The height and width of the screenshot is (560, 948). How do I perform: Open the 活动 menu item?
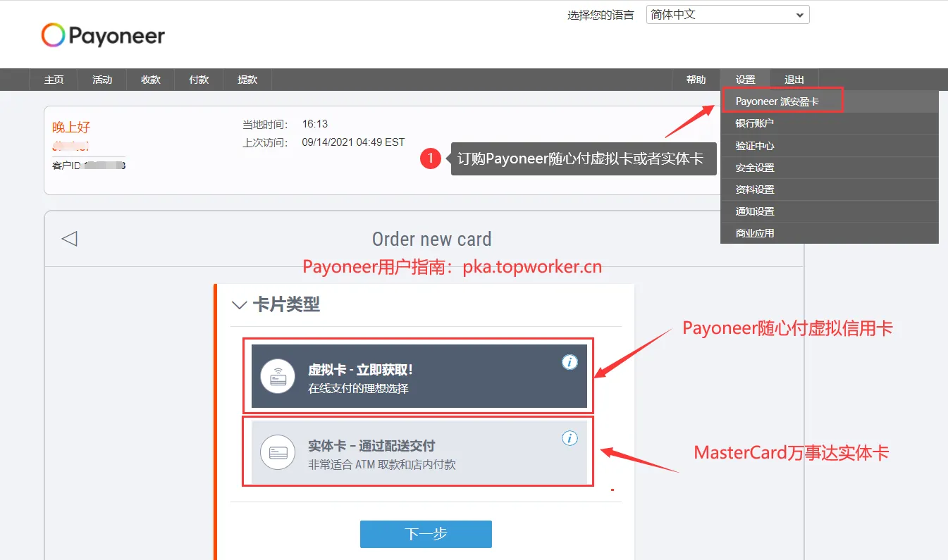(x=102, y=80)
